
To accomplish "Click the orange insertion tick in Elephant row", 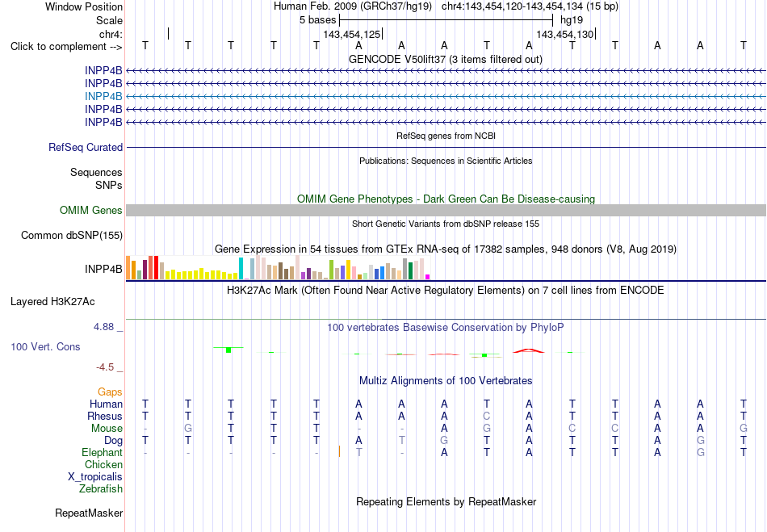I will pos(339,451).
